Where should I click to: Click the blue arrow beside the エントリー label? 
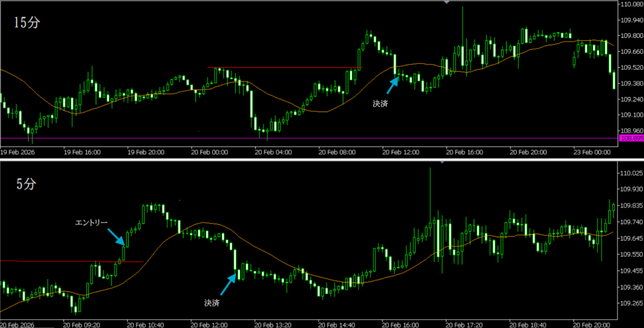116,237
